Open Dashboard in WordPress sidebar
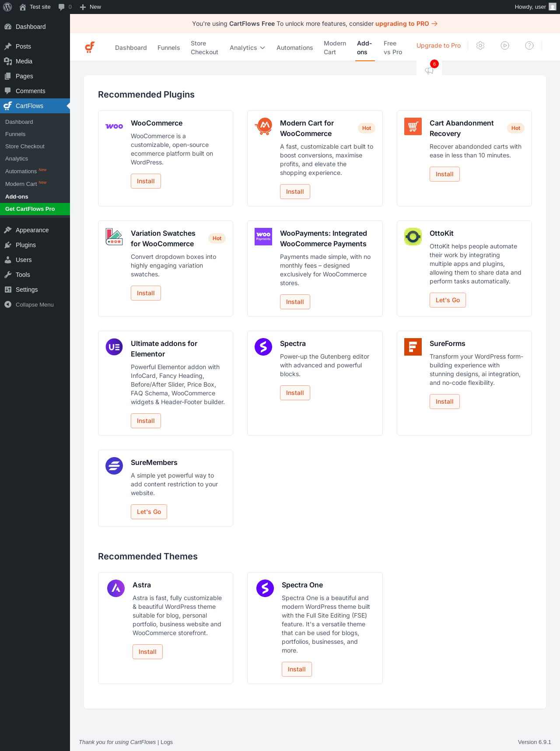 click(35, 27)
